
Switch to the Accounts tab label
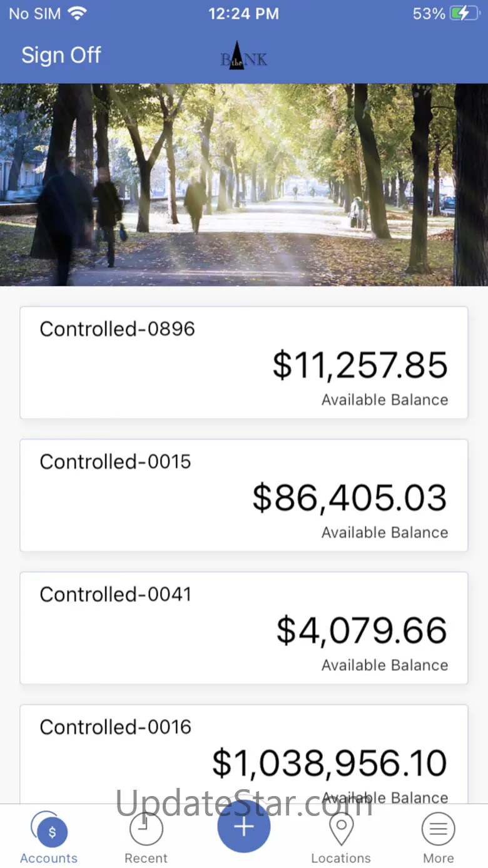click(x=49, y=858)
